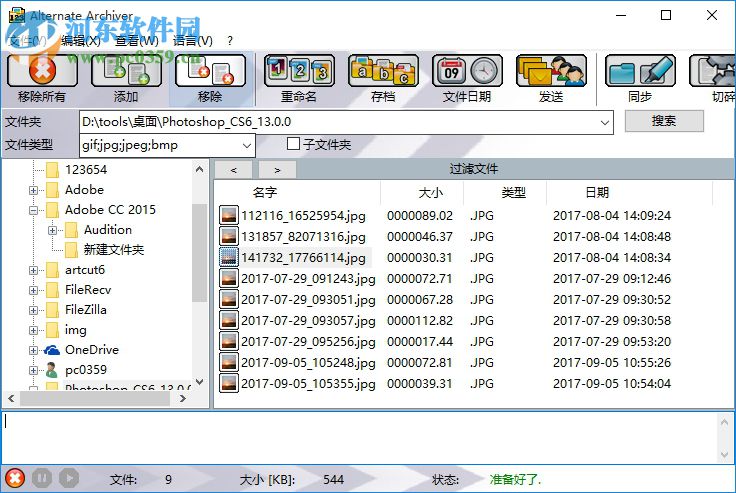Click the Audition folder icon

tap(71, 230)
